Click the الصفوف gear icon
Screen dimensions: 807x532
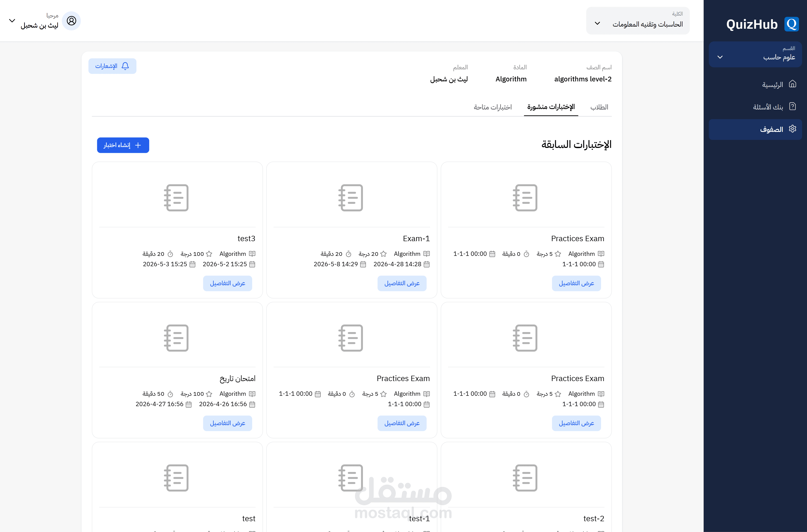pyautogui.click(x=792, y=129)
